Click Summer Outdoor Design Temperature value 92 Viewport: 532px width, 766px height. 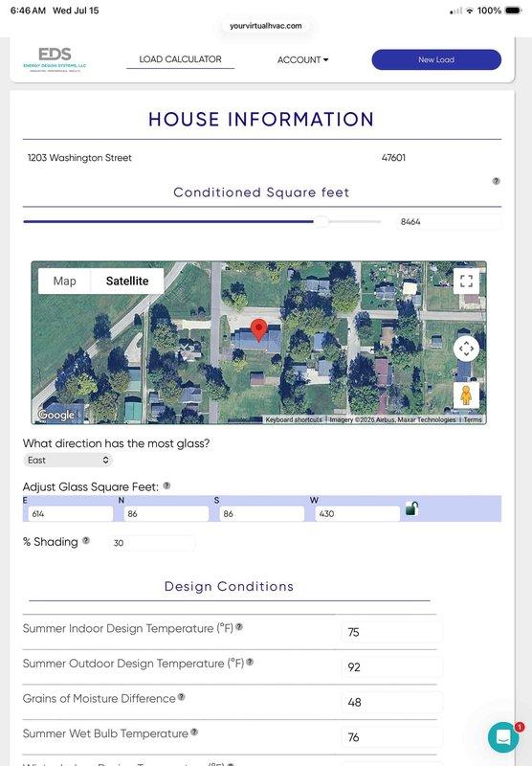pyautogui.click(x=392, y=667)
